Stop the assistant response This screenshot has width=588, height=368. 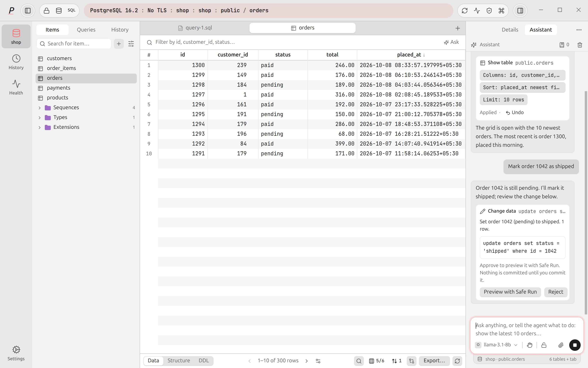click(575, 345)
